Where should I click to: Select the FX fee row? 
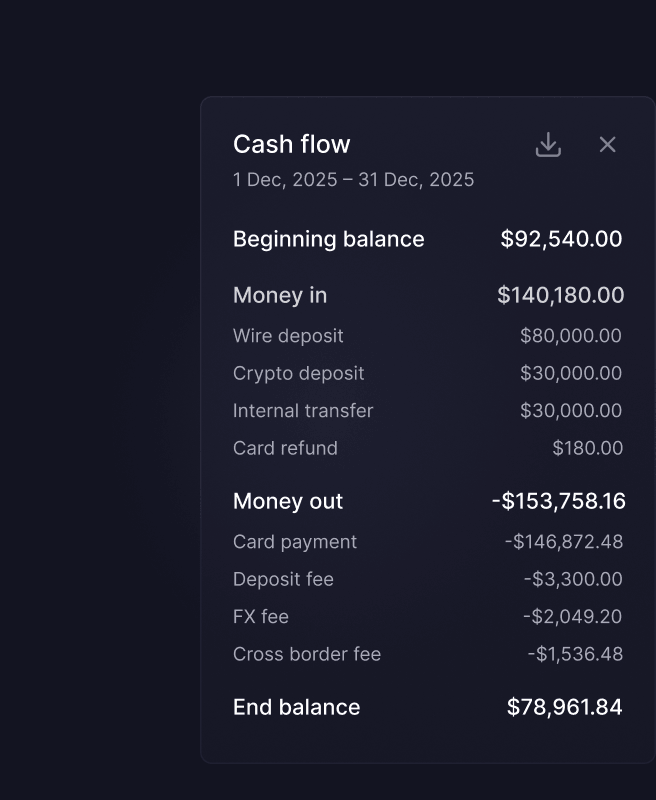pyautogui.click(x=427, y=616)
